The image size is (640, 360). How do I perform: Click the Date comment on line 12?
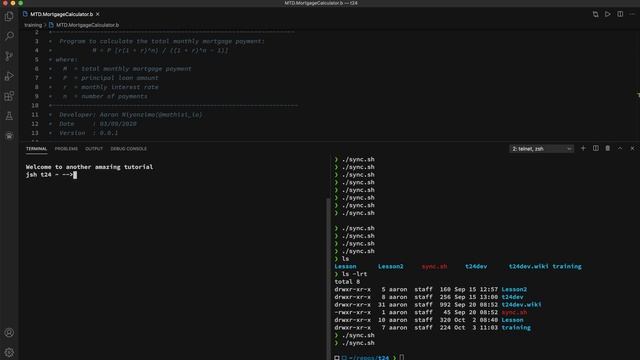click(x=98, y=124)
